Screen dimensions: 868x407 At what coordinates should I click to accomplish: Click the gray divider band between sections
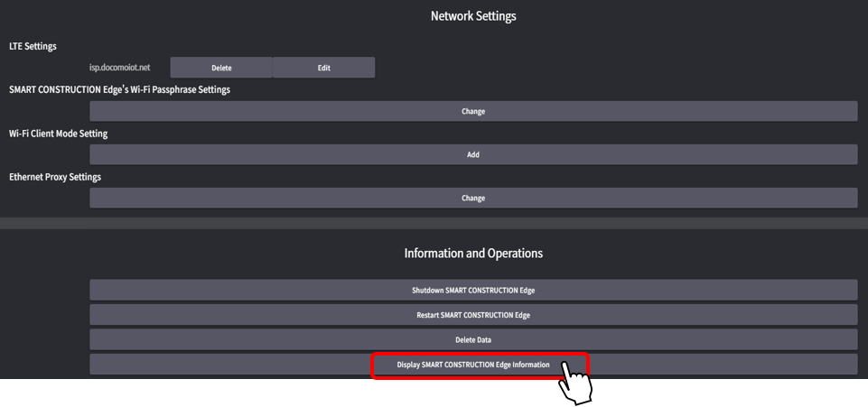(434, 222)
